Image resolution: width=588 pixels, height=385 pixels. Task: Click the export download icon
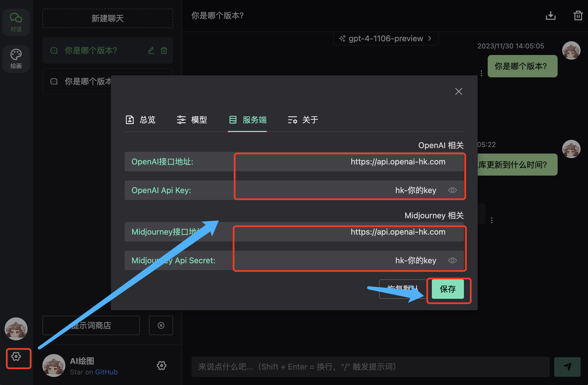(550, 15)
